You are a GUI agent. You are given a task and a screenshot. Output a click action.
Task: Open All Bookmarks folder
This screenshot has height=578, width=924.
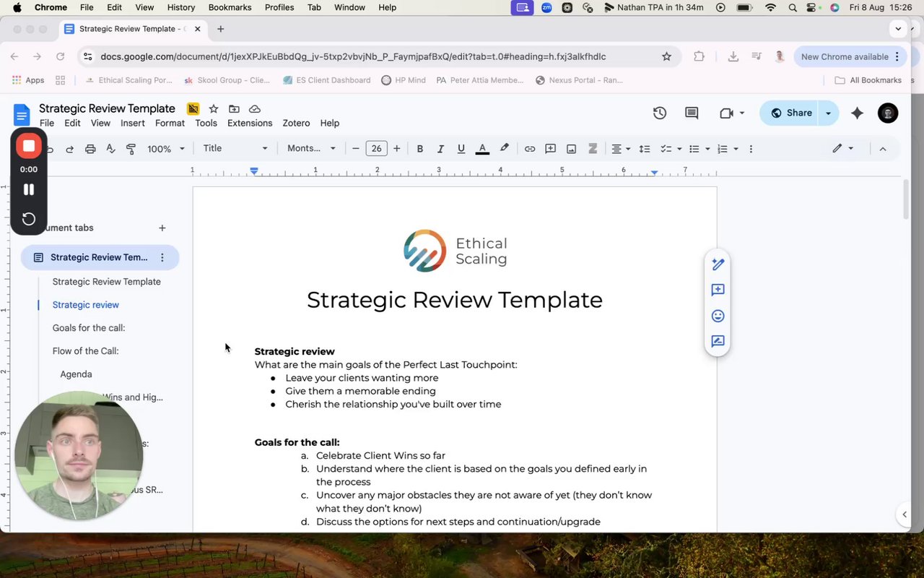868,80
